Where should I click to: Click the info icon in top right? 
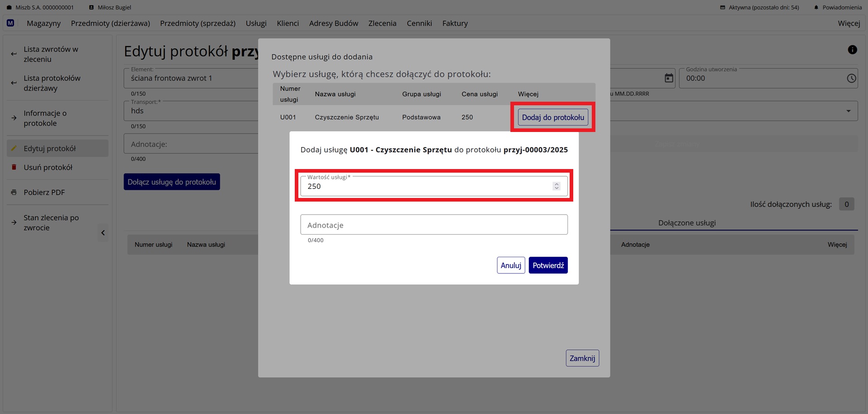(852, 50)
